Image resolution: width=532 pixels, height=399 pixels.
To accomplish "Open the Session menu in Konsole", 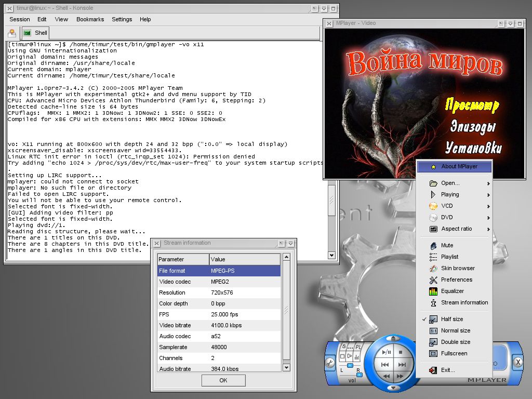I will [20, 19].
